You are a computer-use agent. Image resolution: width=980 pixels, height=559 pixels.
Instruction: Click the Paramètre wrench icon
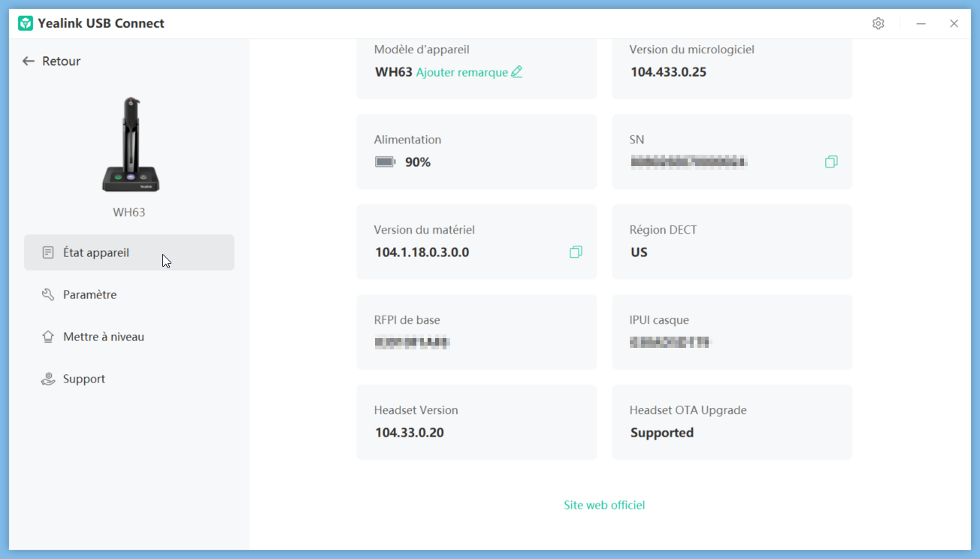click(x=48, y=295)
